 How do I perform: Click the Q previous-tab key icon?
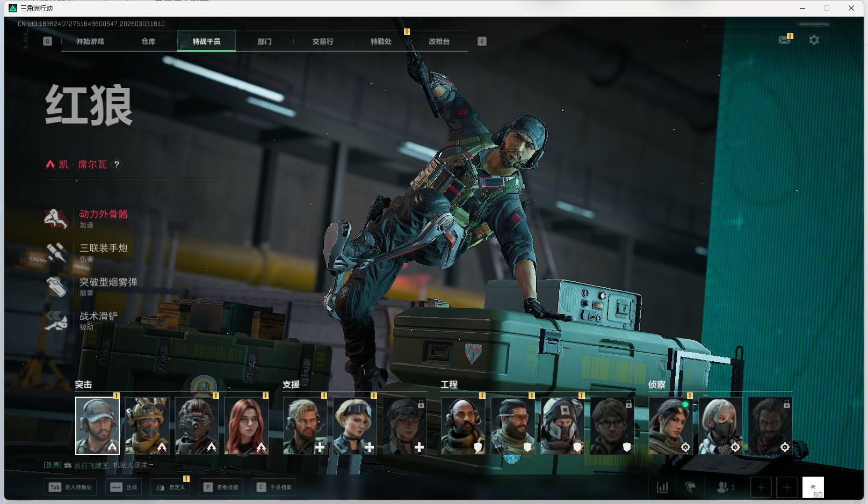click(x=48, y=41)
